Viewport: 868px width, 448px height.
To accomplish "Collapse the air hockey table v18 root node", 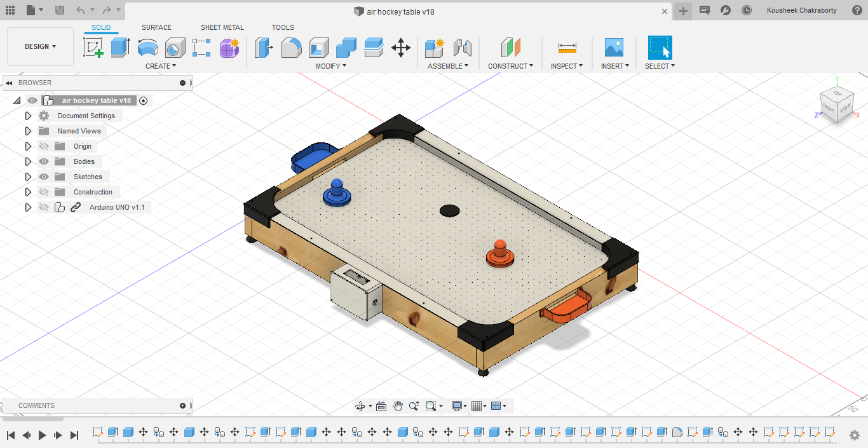I will (17, 100).
